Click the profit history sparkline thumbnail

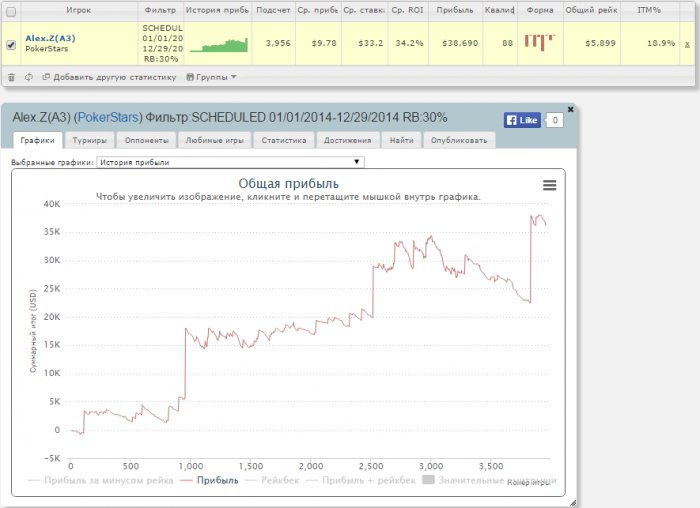click(x=217, y=45)
